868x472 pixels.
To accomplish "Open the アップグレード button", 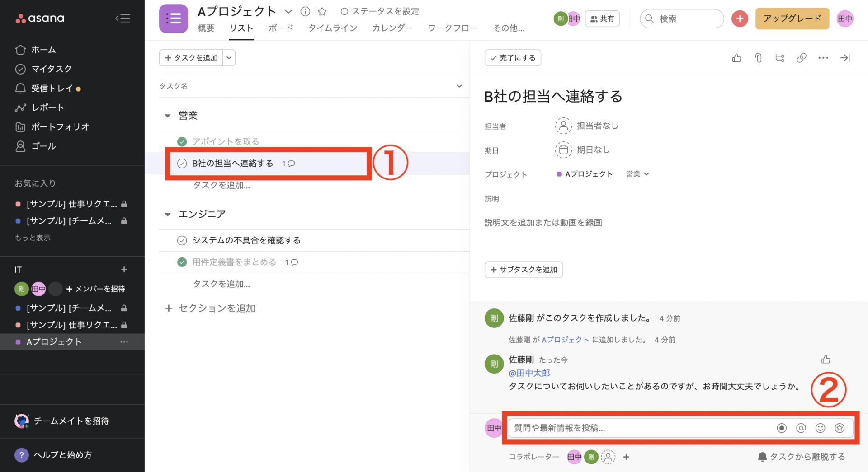I will (x=792, y=19).
